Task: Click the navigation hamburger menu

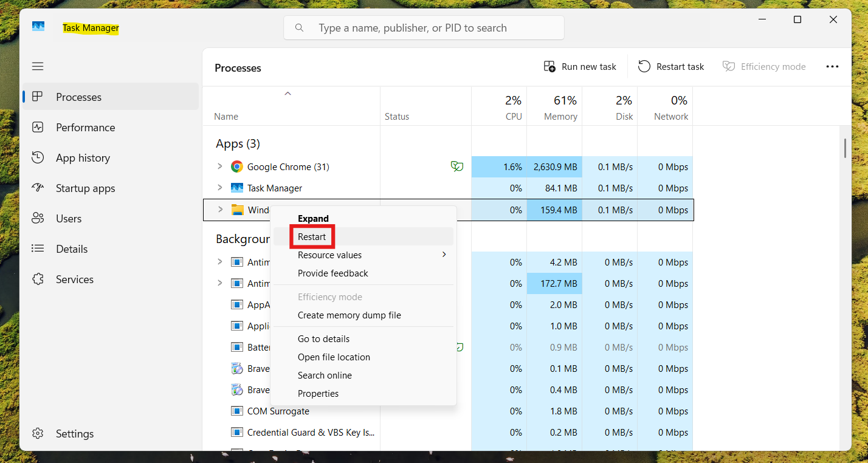Action: click(37, 66)
